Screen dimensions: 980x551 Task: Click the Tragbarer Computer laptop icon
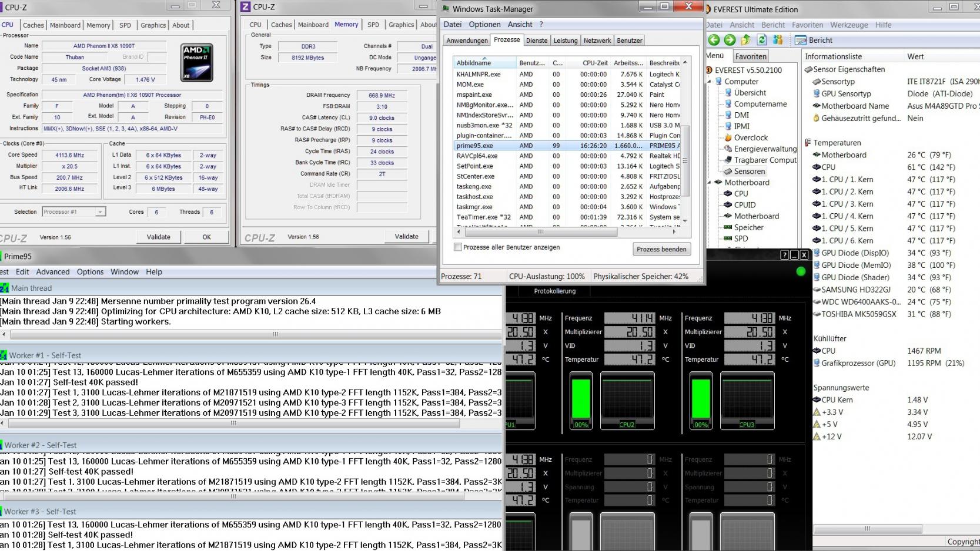tap(728, 160)
